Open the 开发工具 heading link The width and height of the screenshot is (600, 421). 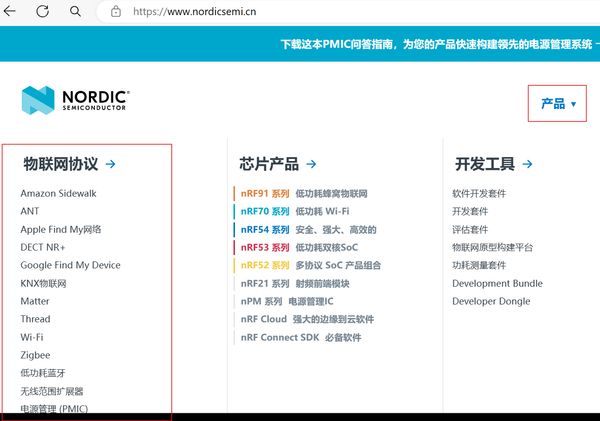click(x=485, y=164)
